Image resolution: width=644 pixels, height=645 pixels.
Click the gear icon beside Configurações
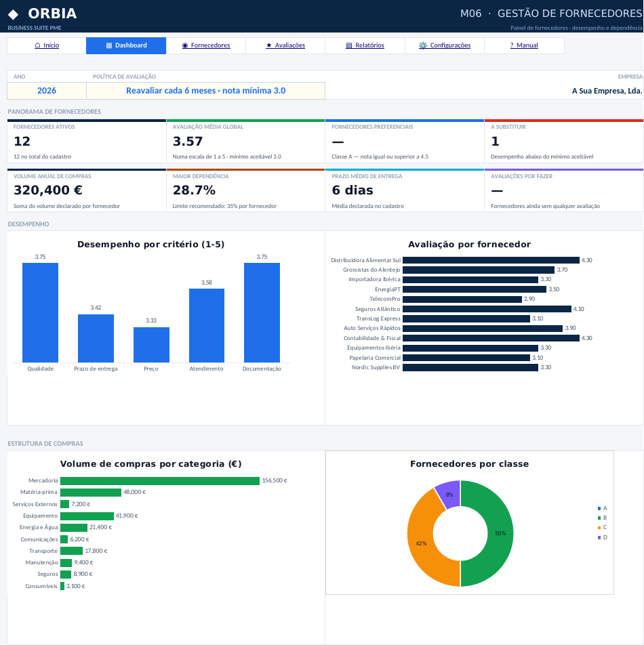[x=423, y=45]
